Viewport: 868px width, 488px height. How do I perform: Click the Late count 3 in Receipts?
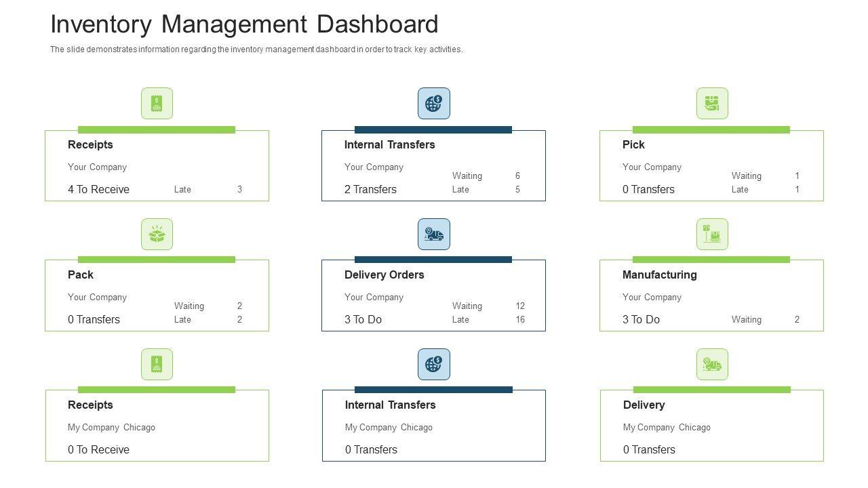239,190
